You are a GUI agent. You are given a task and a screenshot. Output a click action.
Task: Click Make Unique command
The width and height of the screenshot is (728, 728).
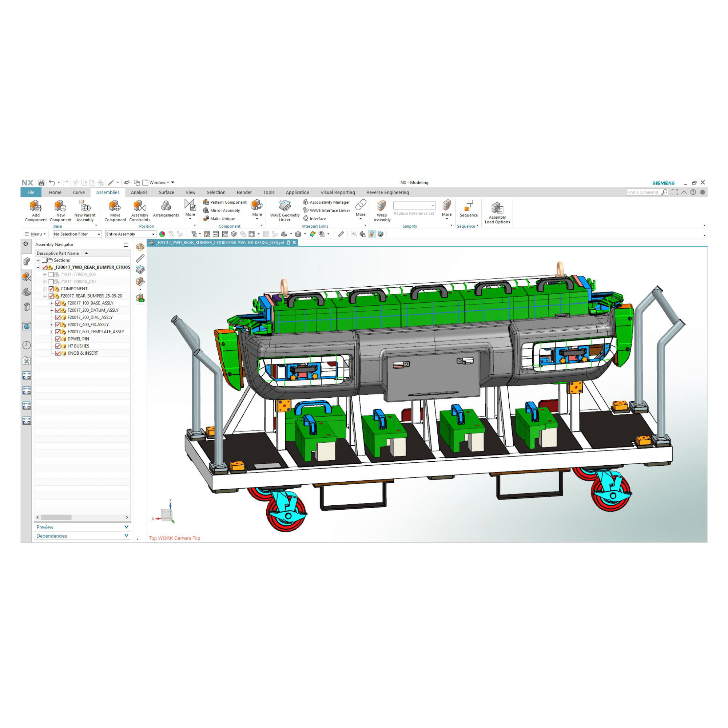coord(219,219)
